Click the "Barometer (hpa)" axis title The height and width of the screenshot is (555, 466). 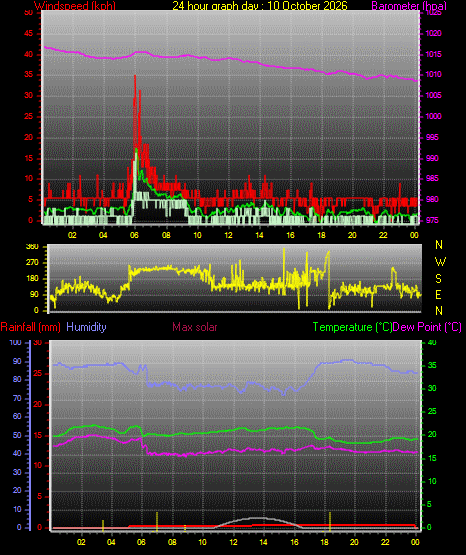[x=409, y=5]
